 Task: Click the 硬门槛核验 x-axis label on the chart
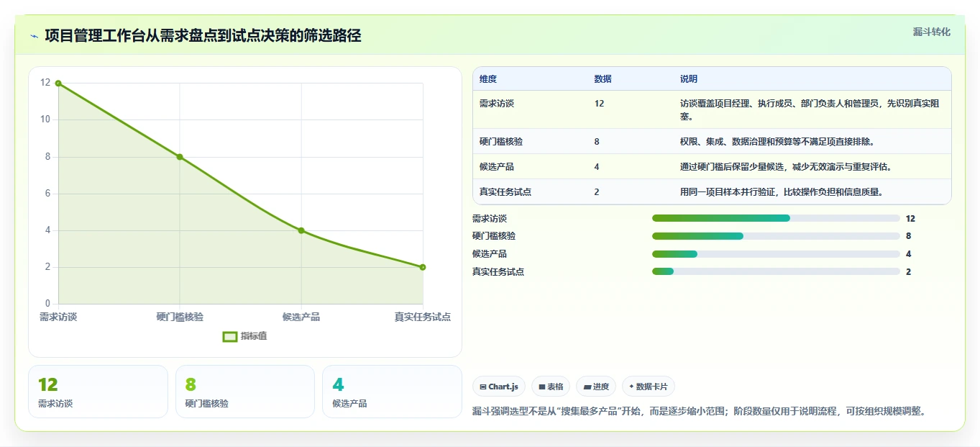[180, 317]
